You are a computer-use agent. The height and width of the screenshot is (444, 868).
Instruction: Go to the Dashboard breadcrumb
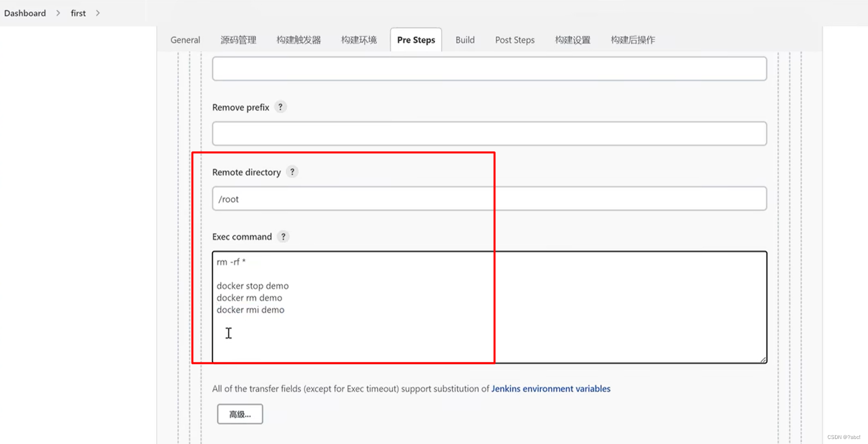coord(25,13)
